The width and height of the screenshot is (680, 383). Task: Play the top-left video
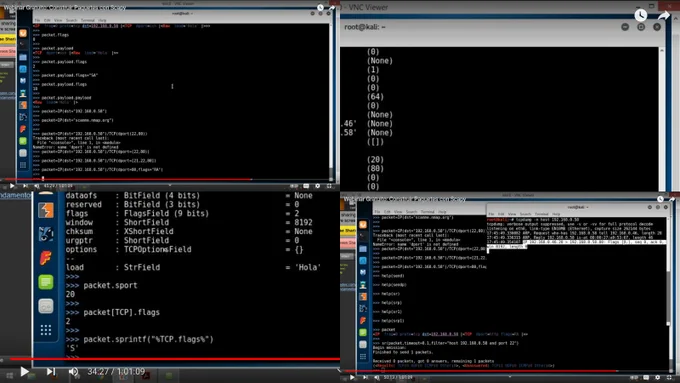(x=12, y=186)
